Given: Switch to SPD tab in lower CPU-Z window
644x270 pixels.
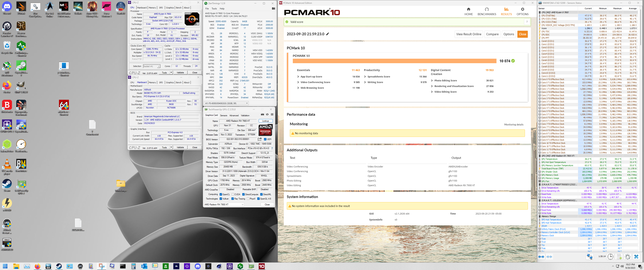Looking at the screenshot, I should [161, 82].
